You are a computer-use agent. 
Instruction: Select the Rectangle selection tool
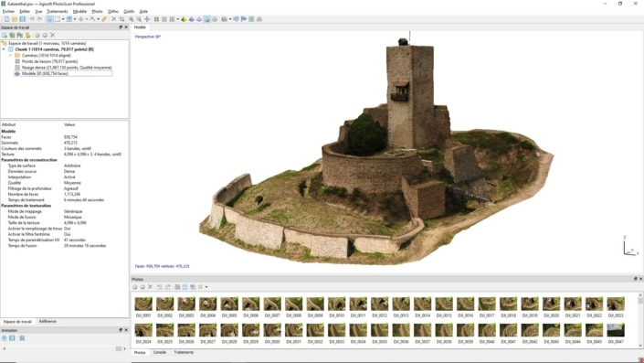click(x=58, y=19)
